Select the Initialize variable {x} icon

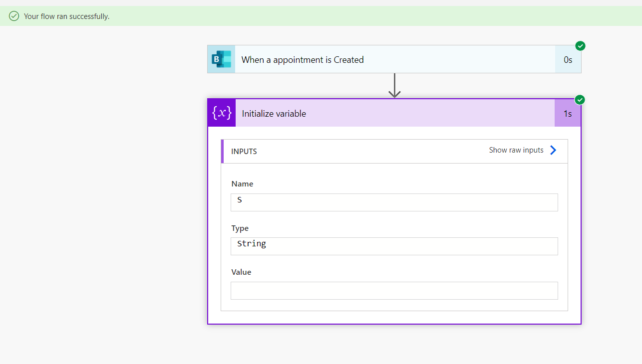(221, 113)
